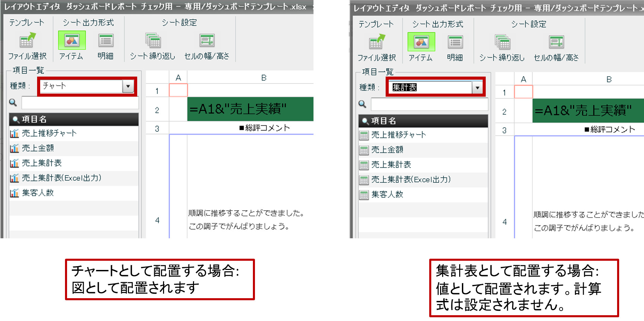Click the 明細 icon in the right window
644x321 pixels.
pos(455,42)
